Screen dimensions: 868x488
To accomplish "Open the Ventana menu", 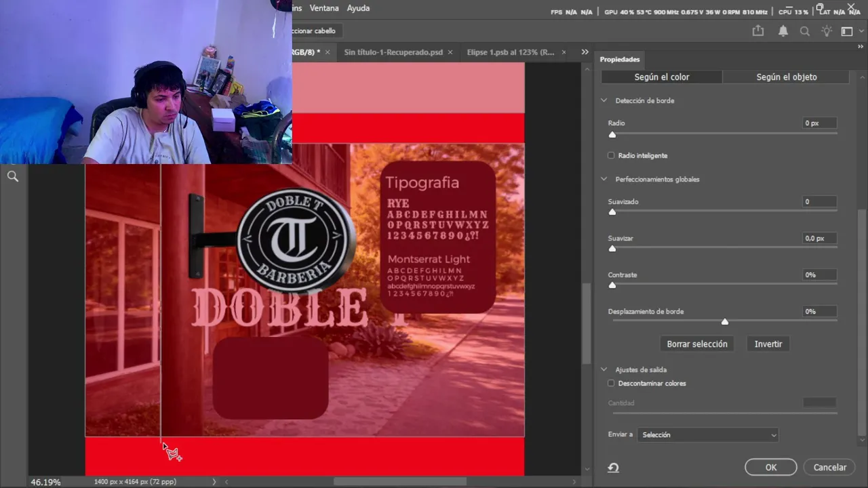I will 324,8.
